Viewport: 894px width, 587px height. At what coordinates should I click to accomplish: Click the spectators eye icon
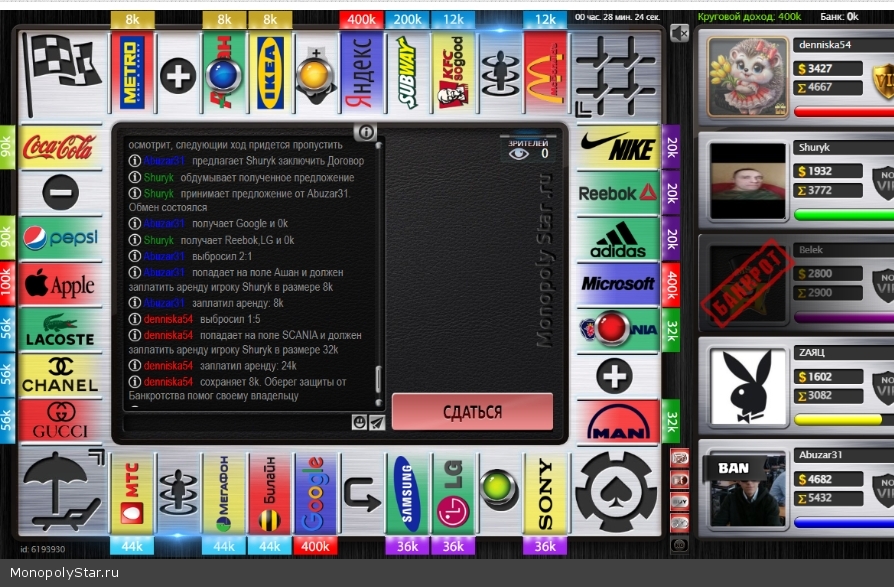pyautogui.click(x=518, y=154)
